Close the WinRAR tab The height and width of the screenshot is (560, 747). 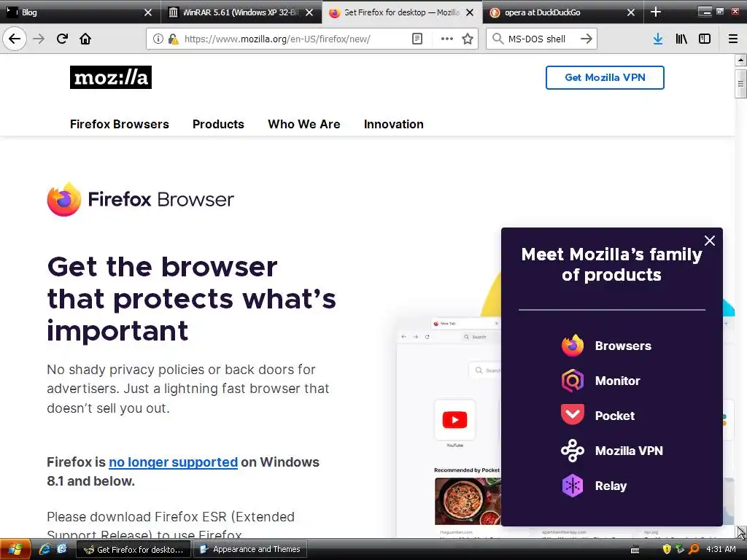[x=309, y=12]
